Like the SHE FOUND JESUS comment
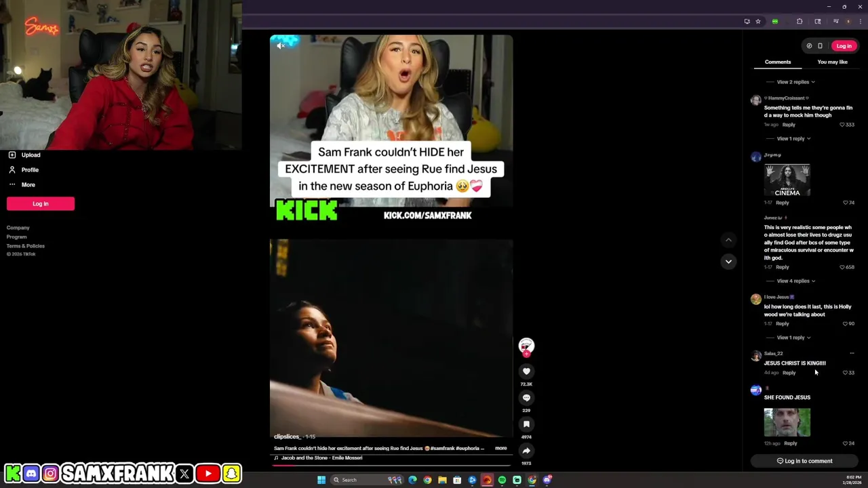 [x=845, y=443]
